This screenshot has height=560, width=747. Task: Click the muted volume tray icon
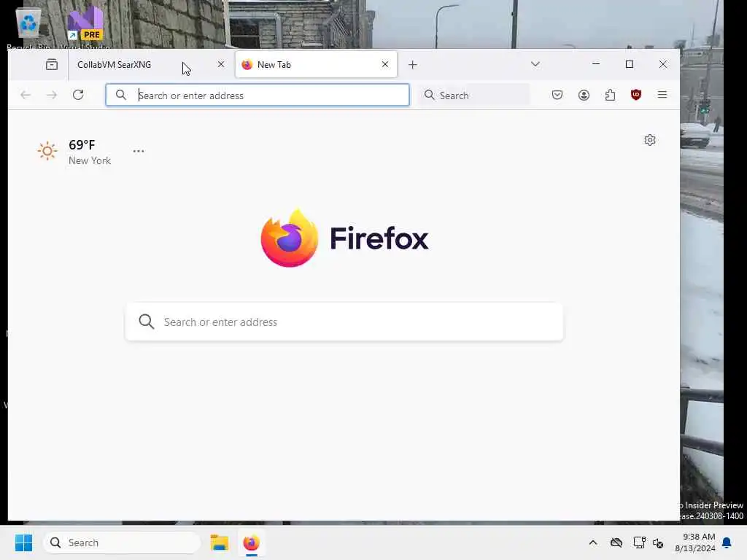(x=658, y=542)
